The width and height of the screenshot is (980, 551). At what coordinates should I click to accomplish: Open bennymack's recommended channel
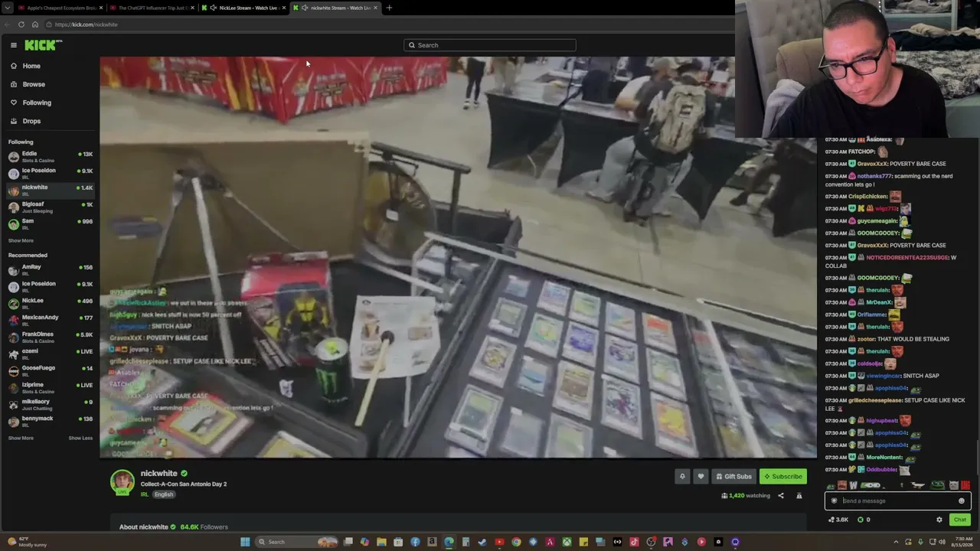pyautogui.click(x=50, y=421)
